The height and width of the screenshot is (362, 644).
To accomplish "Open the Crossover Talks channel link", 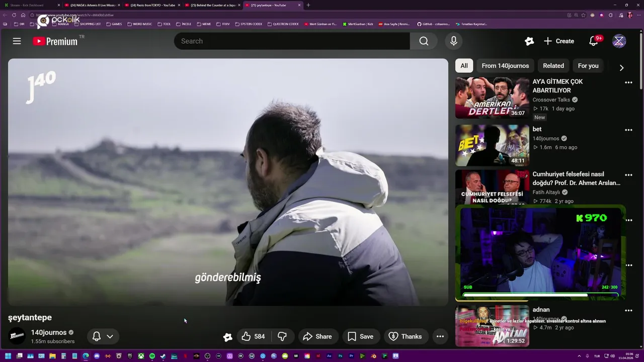I will 551,100.
